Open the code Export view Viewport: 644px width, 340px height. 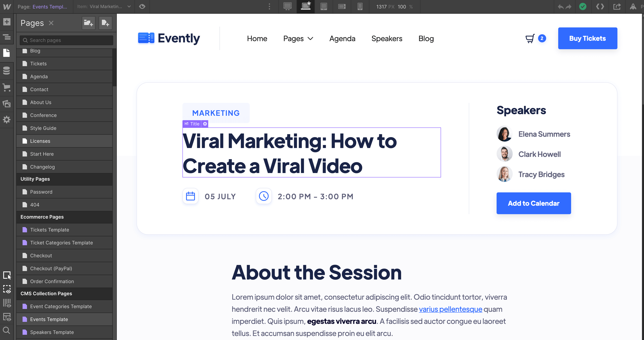pos(600,6)
